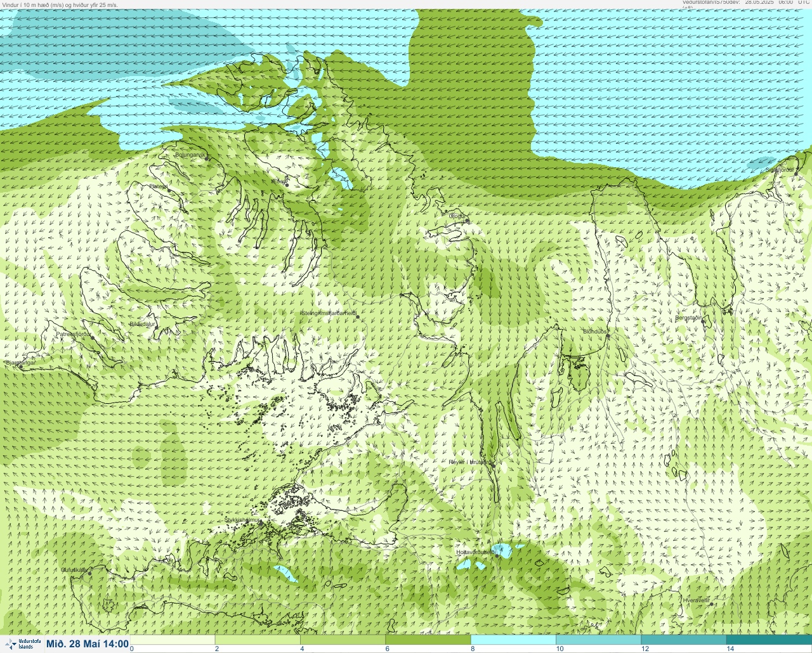812x653 pixels.
Task: Click the 4–6 m/s legend swatch
Action: [x=343, y=640]
